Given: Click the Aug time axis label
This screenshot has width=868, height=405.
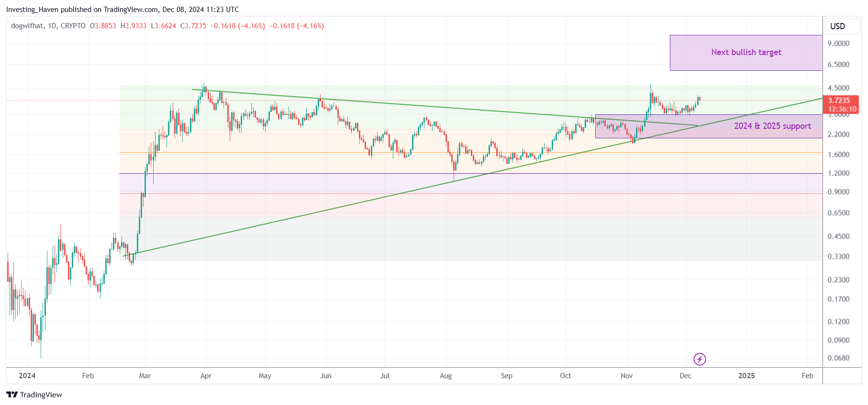Looking at the screenshot, I should (445, 376).
